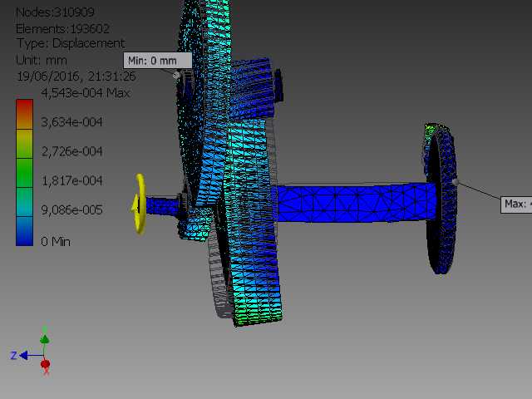Click the cyan band of the color legend
The width and height of the screenshot is (532, 399).
tap(24, 202)
